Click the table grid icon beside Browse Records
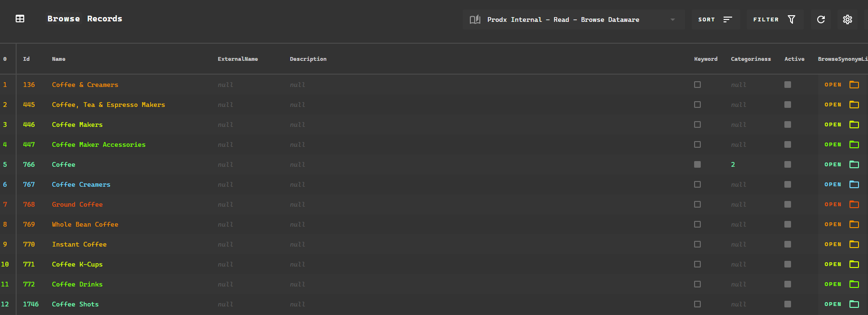Screen dimensions: 868x315 click(x=20, y=19)
